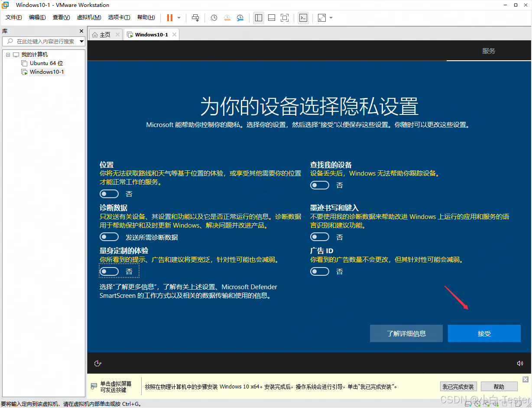This screenshot has height=408, width=532.
Task: Select Windows10-1 in the library tree
Action: pos(47,72)
